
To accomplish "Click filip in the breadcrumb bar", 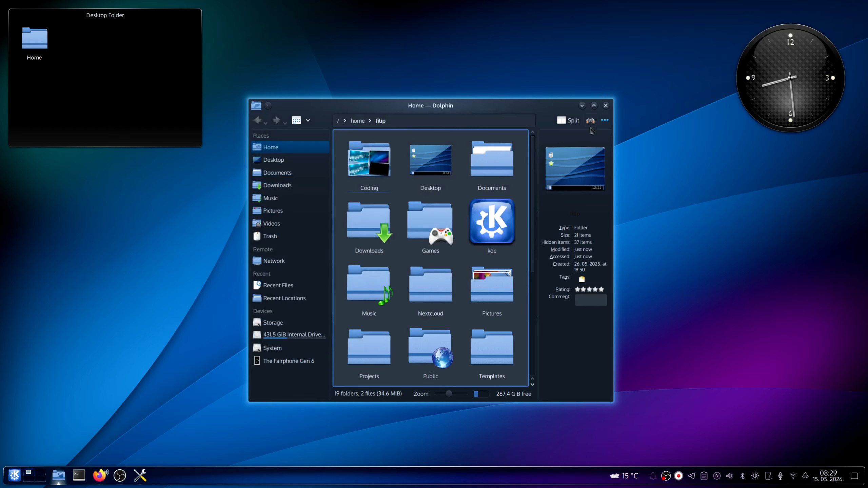I will click(380, 121).
